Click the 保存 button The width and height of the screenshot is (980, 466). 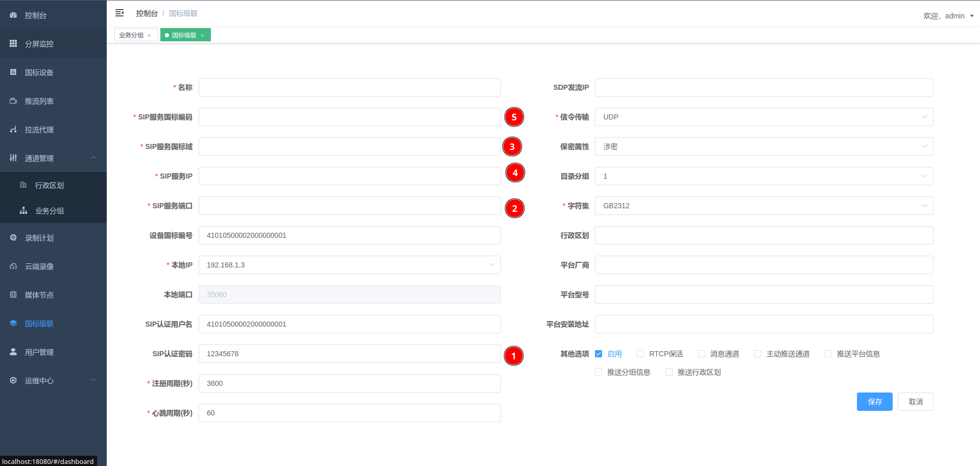874,402
